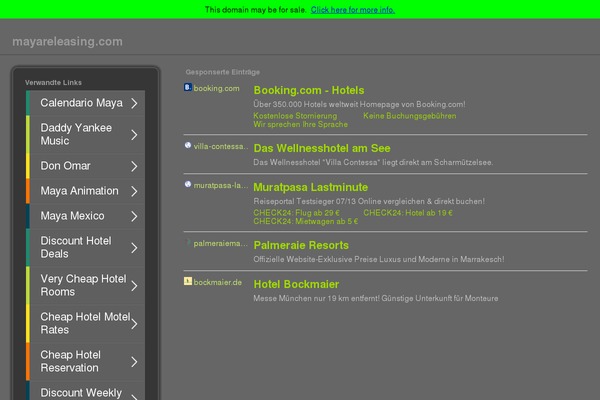This screenshot has height=400, width=600.
Task: Click the chevron next to Don Omar
Action: [x=134, y=166]
